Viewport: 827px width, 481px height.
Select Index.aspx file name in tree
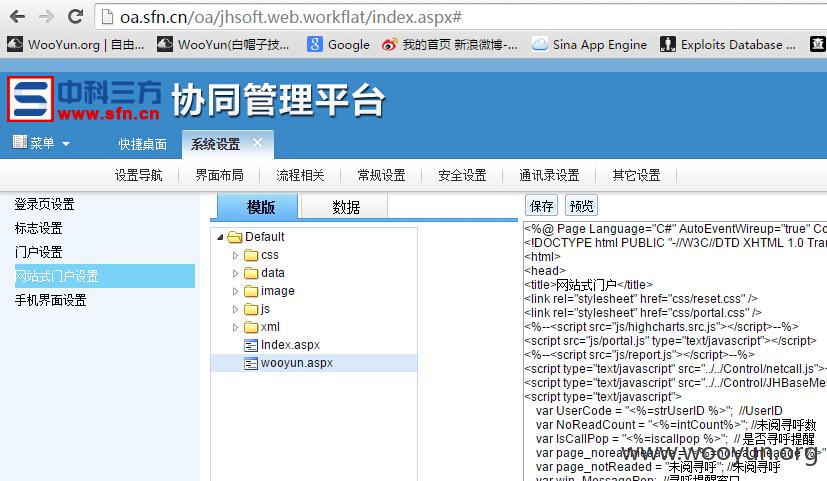coord(290,345)
